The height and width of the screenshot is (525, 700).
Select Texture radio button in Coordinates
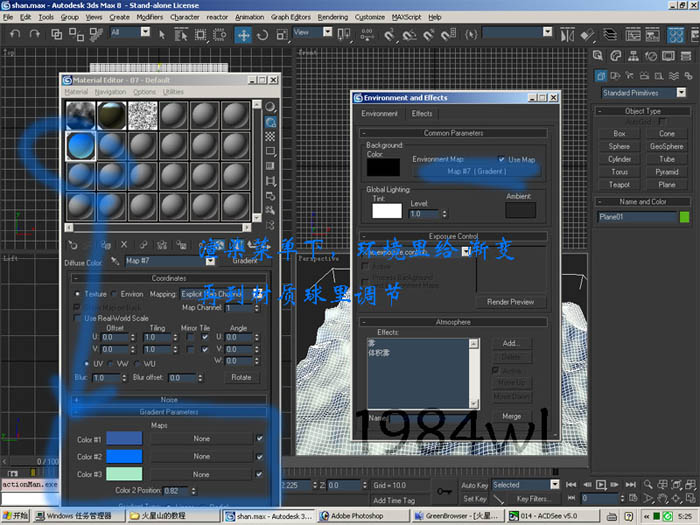coord(78,294)
